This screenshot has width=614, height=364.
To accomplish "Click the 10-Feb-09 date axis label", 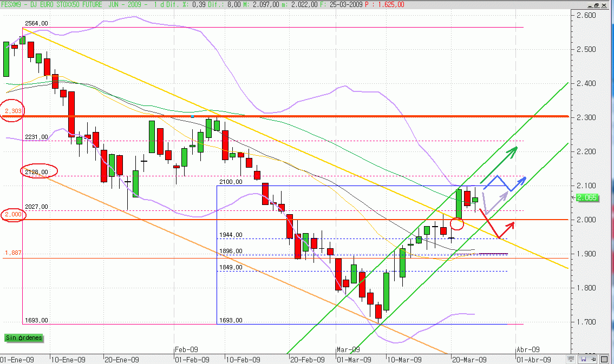I will pyautogui.click(x=243, y=360).
